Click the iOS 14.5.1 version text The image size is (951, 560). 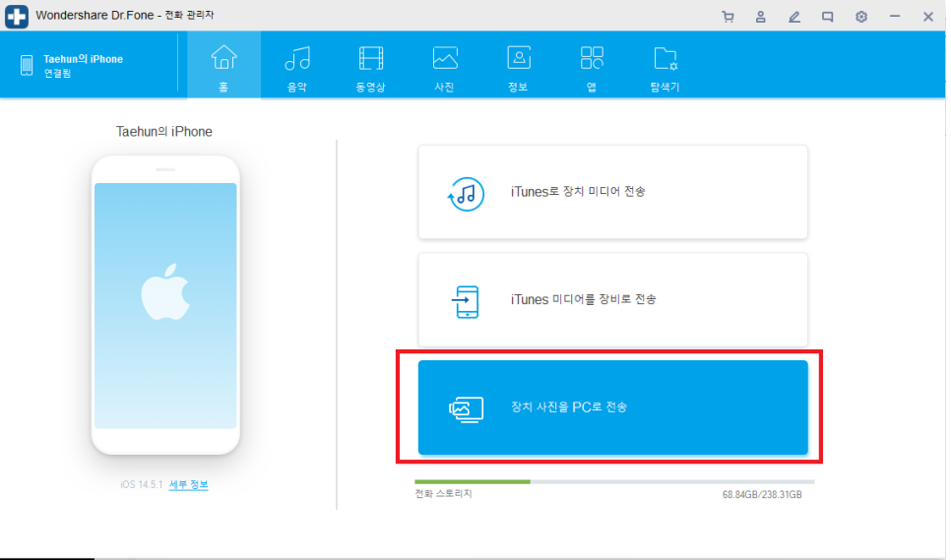point(142,484)
